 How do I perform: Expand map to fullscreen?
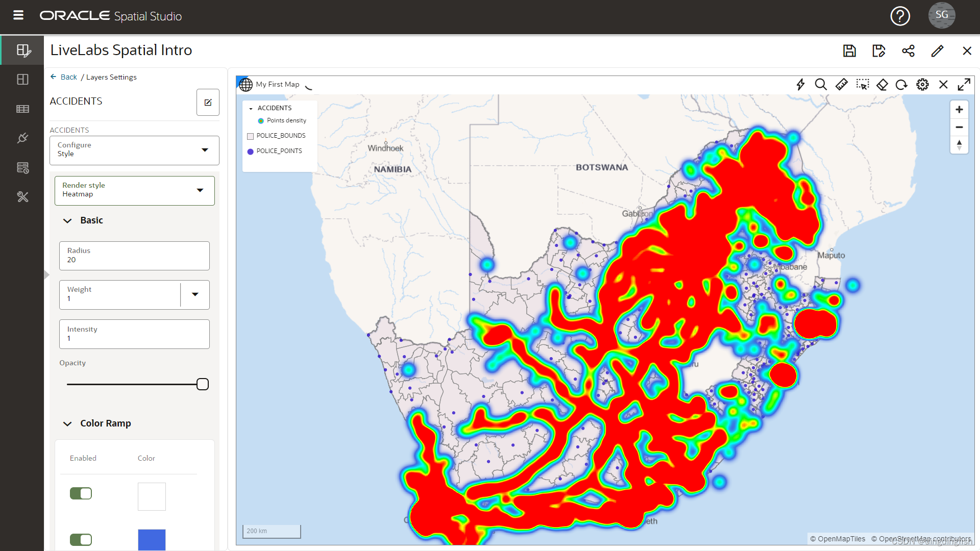[x=964, y=84]
